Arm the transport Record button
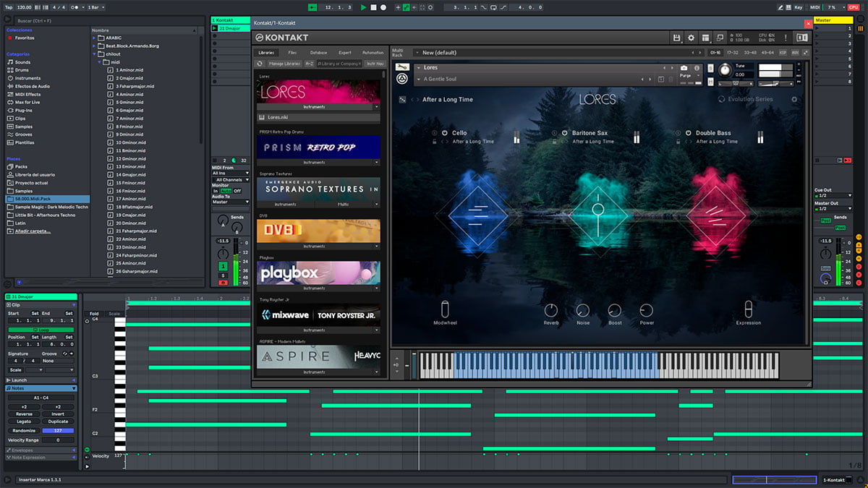 (x=383, y=7)
